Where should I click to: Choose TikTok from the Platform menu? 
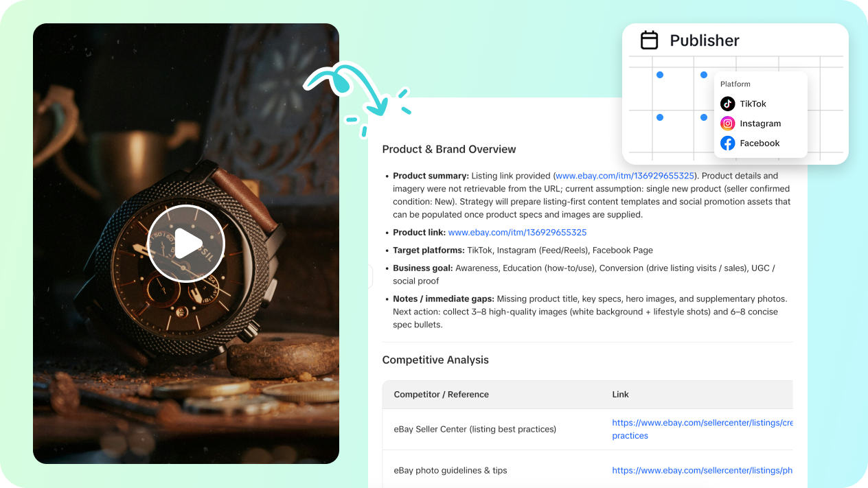(753, 104)
